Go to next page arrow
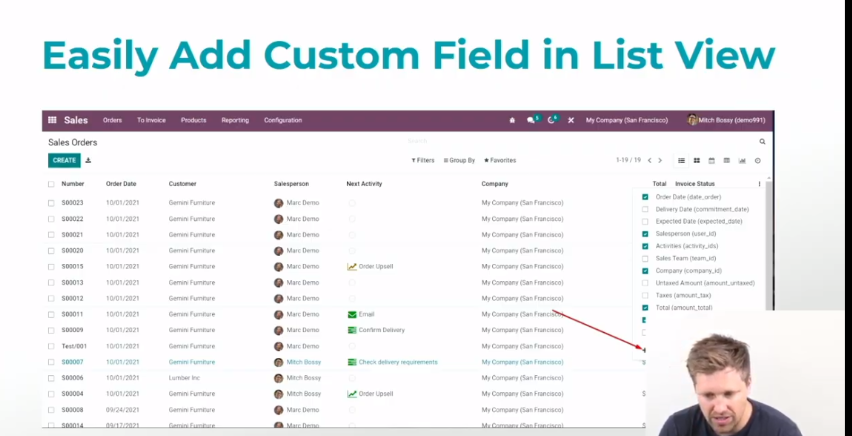Viewport: 852px width, 436px height. (x=660, y=160)
